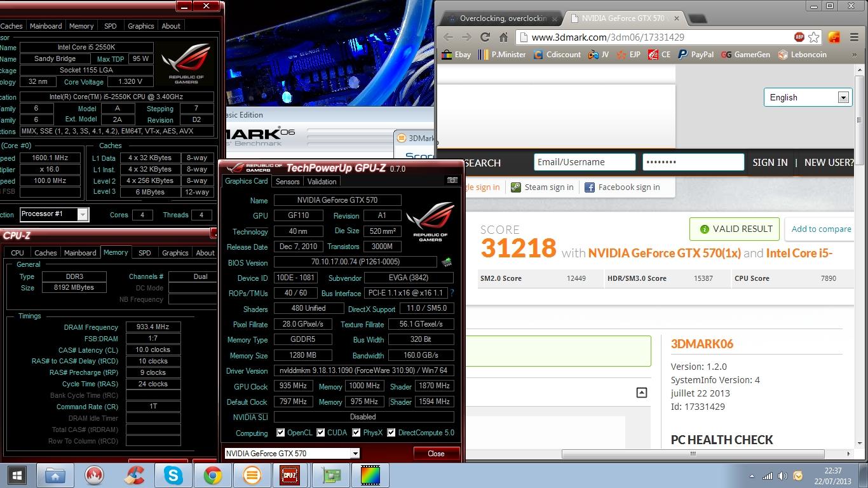Image resolution: width=868 pixels, height=488 pixels.
Task: Click the orange extension icon beside the star
Action: point(834,37)
